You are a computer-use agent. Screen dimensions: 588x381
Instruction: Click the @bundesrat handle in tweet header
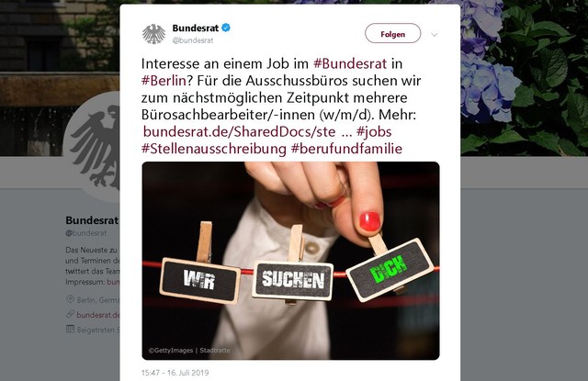click(x=193, y=40)
